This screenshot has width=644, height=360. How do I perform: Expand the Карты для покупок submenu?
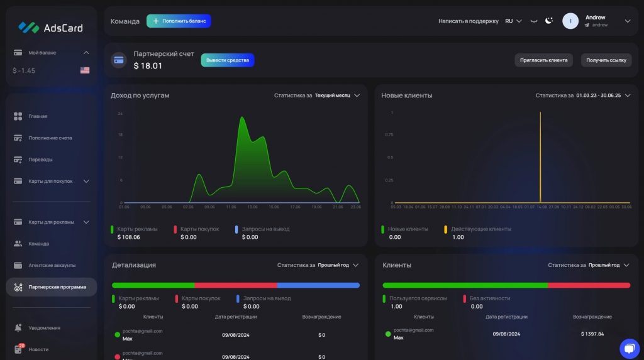(x=86, y=182)
